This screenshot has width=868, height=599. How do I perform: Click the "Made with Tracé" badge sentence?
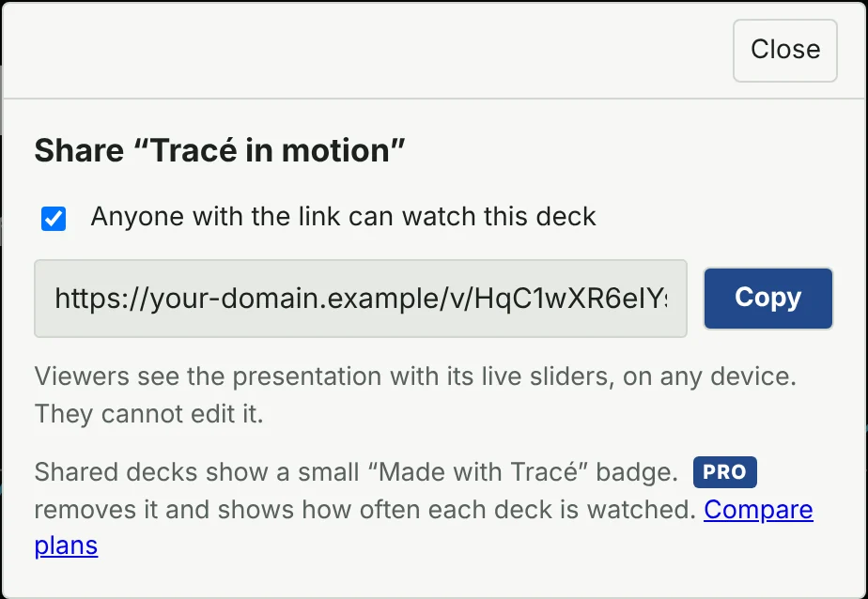[x=356, y=472]
